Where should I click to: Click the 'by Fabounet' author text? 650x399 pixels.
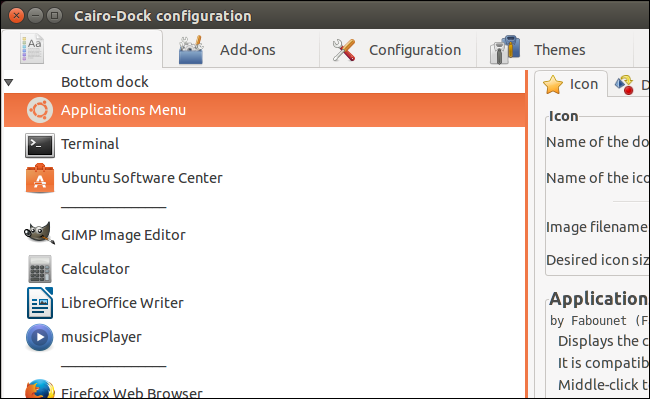tap(588, 321)
